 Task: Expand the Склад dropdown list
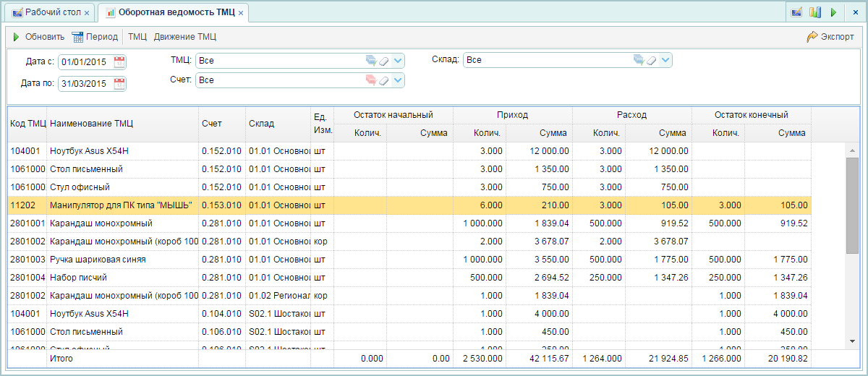coord(665,60)
